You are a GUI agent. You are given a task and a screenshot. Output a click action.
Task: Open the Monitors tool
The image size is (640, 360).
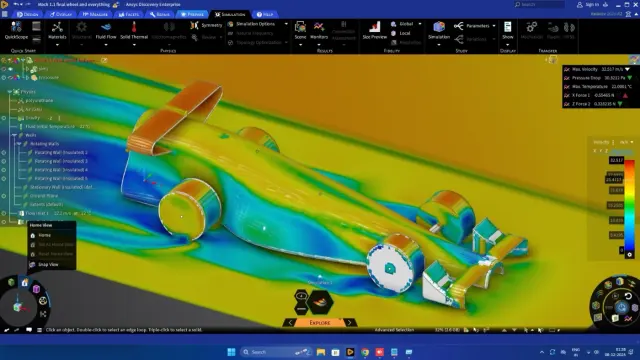point(319,31)
